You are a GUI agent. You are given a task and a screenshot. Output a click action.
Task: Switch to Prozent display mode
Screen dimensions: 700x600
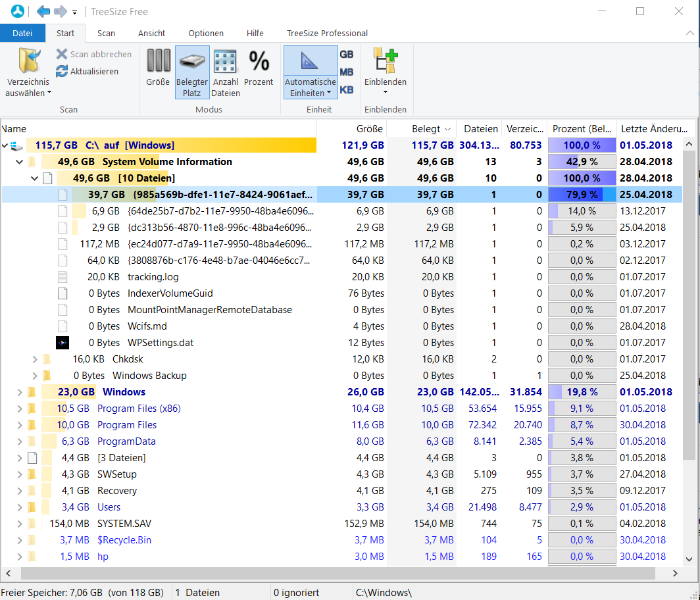point(259,61)
